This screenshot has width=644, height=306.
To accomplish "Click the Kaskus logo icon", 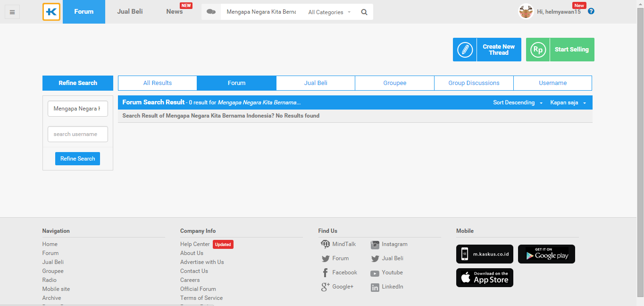I will pos(51,12).
